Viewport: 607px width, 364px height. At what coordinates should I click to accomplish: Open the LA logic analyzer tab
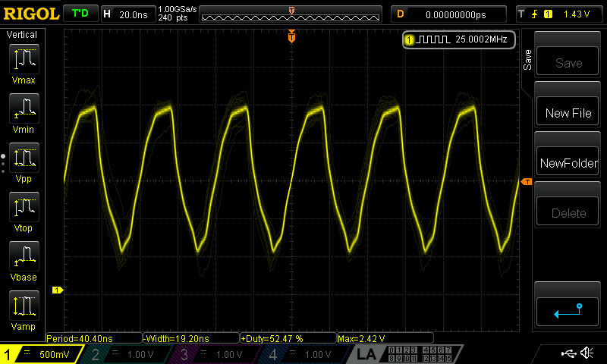click(366, 354)
